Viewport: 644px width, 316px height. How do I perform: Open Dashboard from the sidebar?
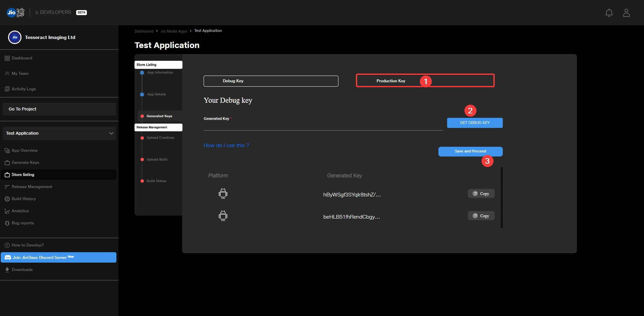click(x=22, y=58)
